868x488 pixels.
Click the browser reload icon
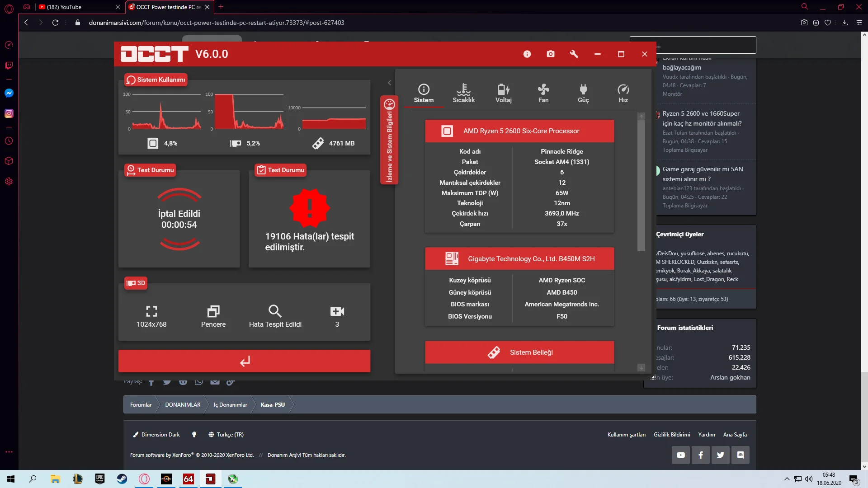point(55,23)
